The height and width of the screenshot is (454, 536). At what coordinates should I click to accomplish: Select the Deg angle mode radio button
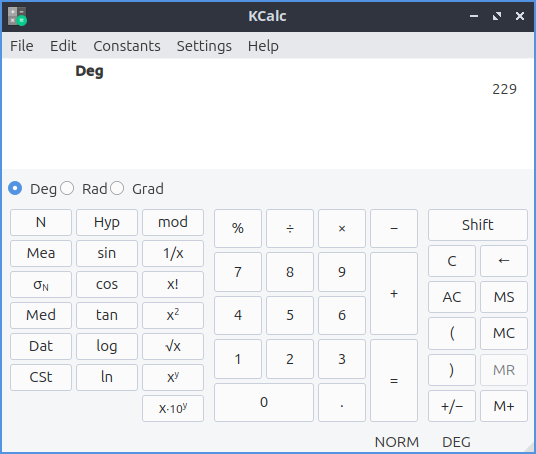[15, 188]
